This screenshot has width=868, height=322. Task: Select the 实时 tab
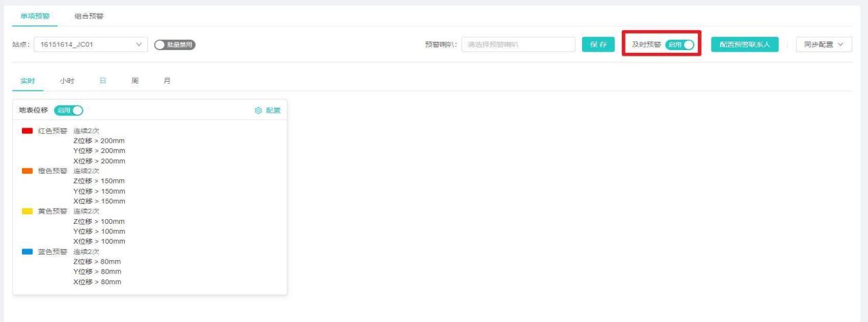pyautogui.click(x=27, y=80)
